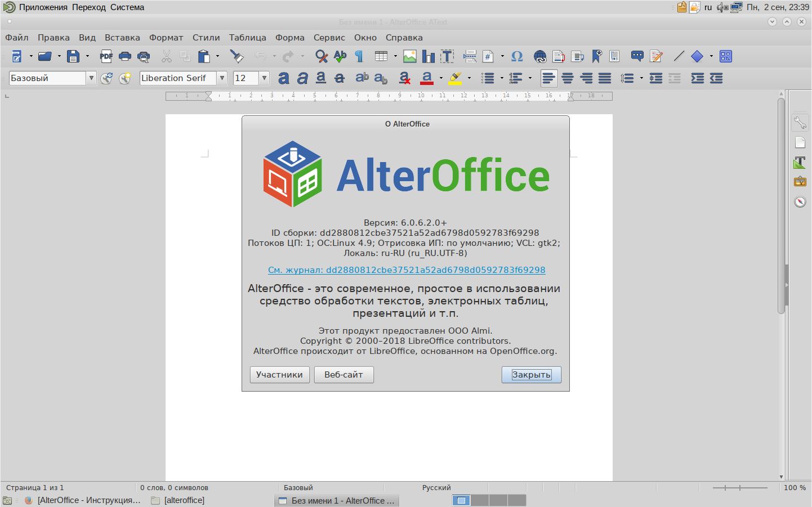Toggle superscript formatting
812x507 pixels.
click(x=362, y=78)
